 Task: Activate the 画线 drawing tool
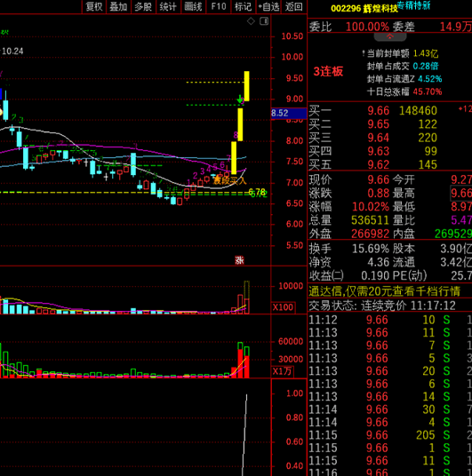193,7
